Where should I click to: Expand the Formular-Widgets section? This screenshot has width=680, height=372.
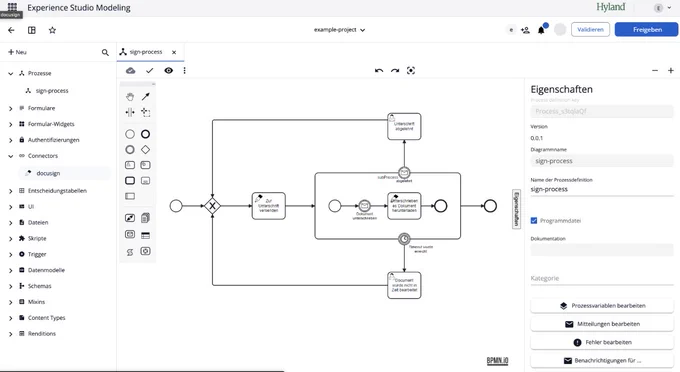click(11, 124)
